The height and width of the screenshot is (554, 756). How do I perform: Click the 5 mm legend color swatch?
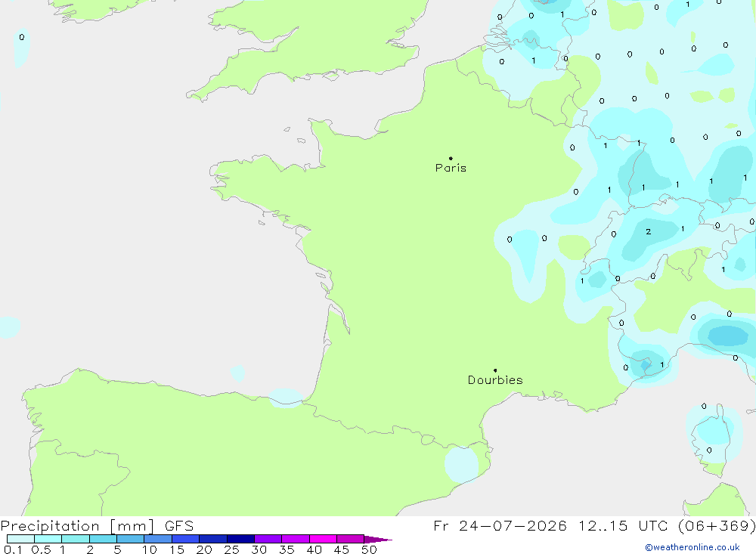pyautogui.click(x=130, y=539)
